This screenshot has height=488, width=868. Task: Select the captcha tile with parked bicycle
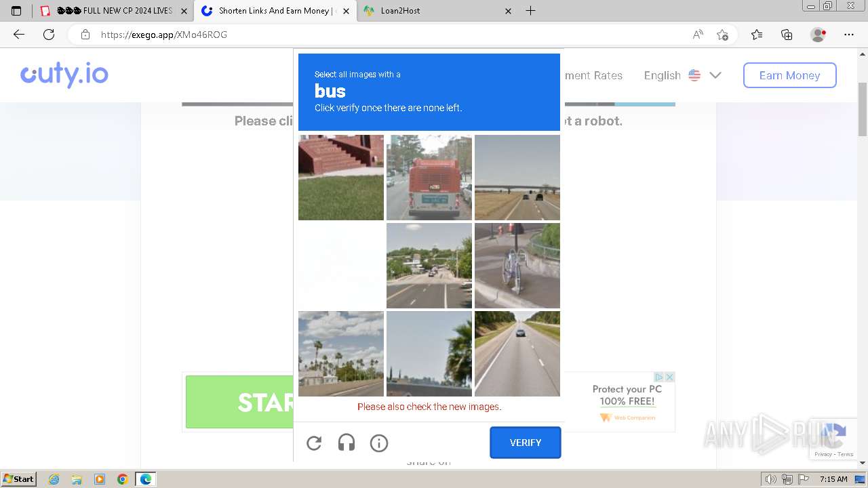[517, 266]
